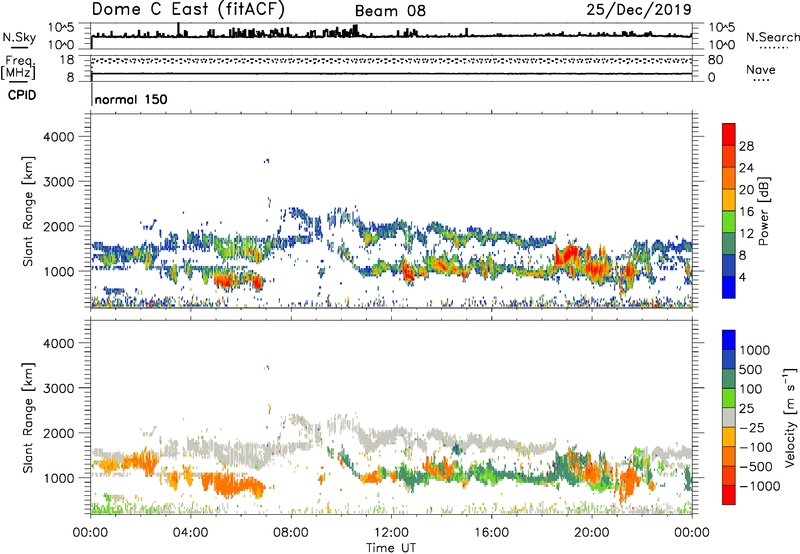The width and height of the screenshot is (800, 554).
Task: Click the 'N.Sky' legend label
Action: (x=19, y=37)
